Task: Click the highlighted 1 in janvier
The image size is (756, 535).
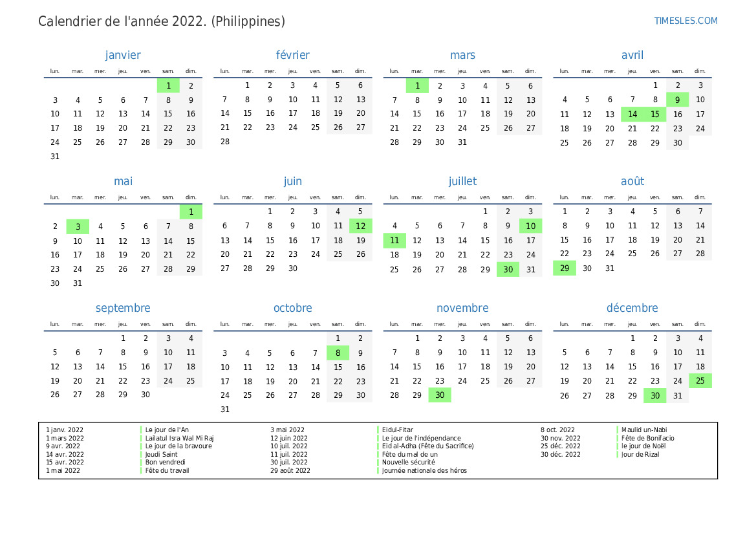Action: coord(168,85)
